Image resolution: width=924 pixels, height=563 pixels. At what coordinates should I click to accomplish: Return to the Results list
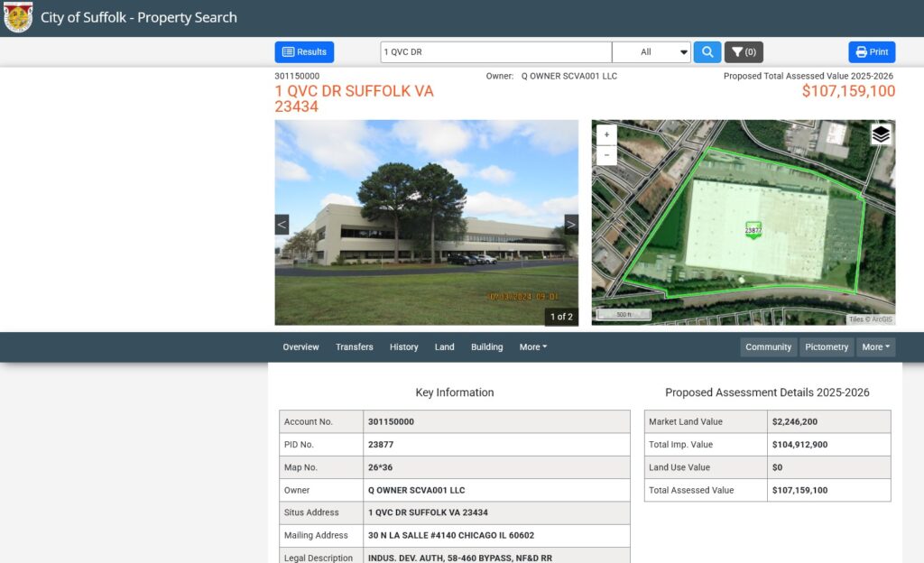[x=304, y=51]
